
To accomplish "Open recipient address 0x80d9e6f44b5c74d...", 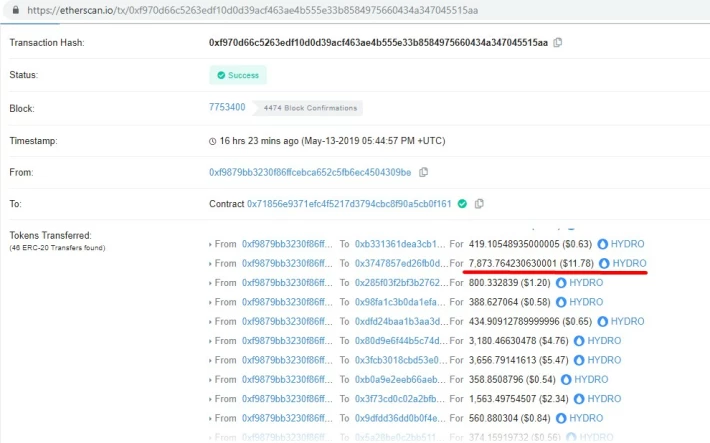I will [x=401, y=341].
